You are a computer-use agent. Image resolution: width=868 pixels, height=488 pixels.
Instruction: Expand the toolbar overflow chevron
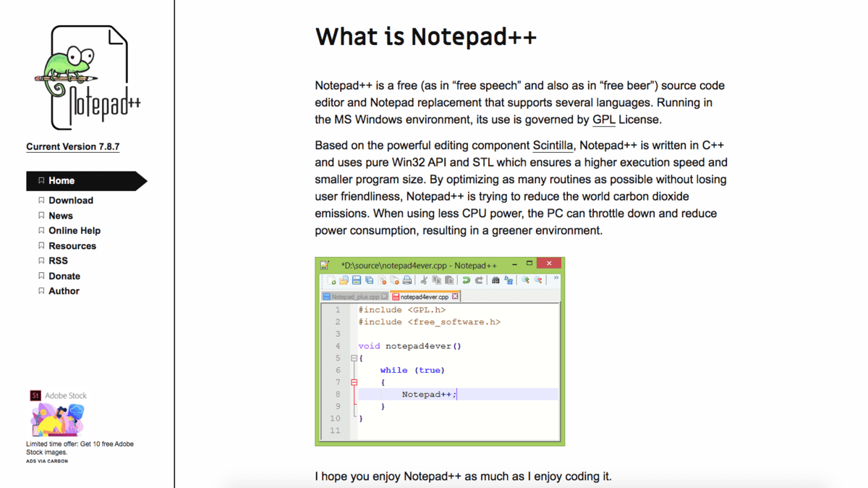(x=556, y=278)
